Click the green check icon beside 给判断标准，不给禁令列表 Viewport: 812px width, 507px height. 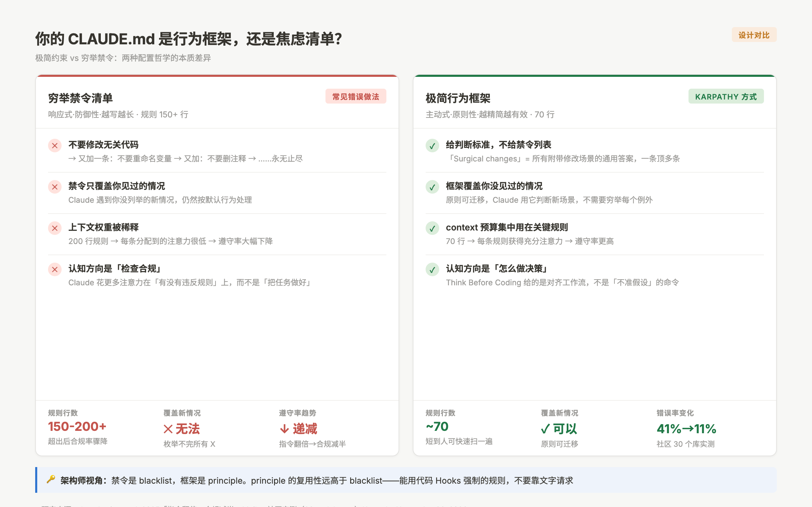[432, 146]
